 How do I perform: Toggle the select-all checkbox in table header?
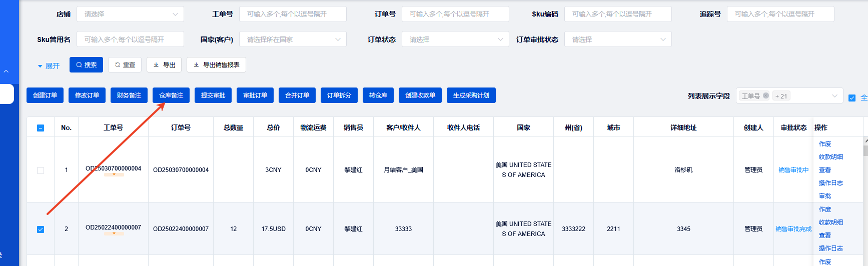tap(41, 128)
